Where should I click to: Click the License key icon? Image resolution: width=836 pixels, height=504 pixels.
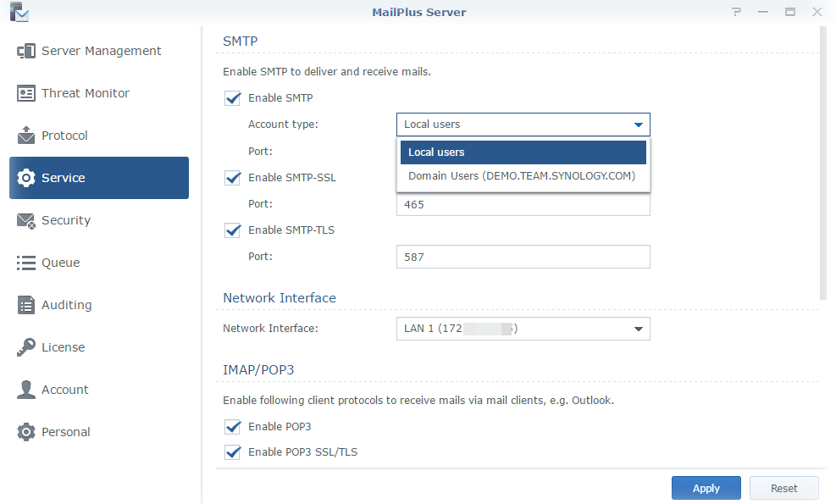coord(26,347)
